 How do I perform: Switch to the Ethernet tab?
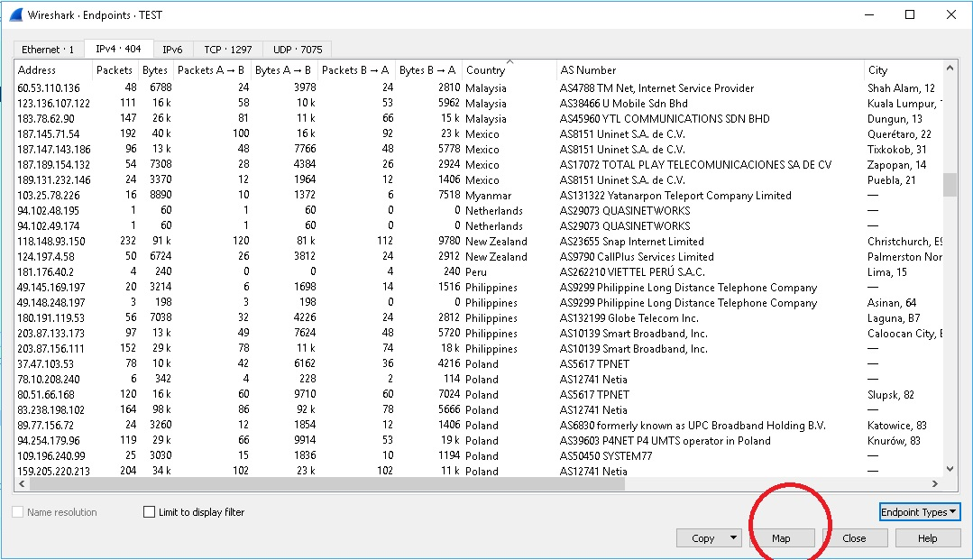(x=48, y=50)
